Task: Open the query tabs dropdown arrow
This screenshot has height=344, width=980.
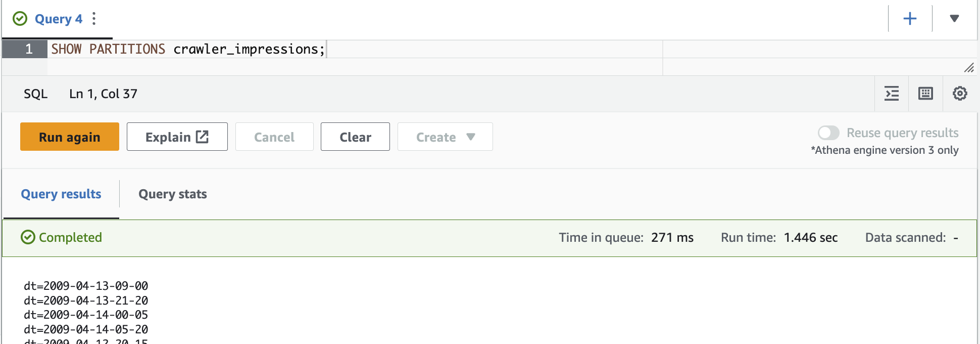Action: 954,19
